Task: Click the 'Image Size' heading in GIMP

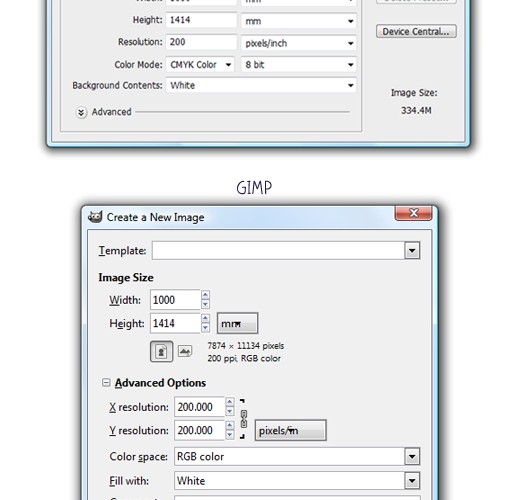Action: [x=126, y=278]
